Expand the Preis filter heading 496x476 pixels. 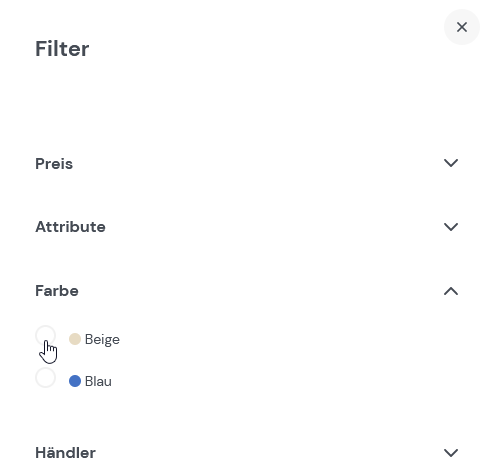pos(54,164)
